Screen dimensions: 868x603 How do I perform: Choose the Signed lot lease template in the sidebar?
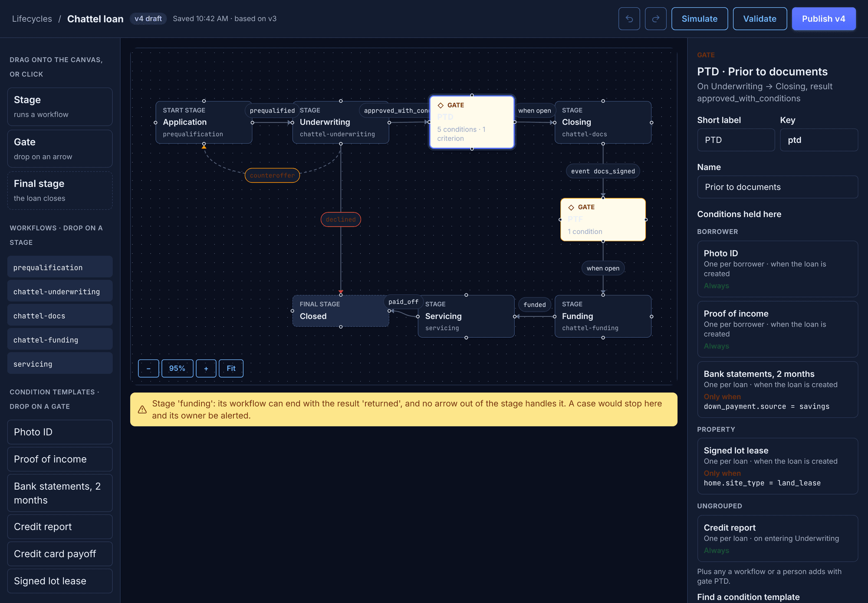pyautogui.click(x=60, y=581)
